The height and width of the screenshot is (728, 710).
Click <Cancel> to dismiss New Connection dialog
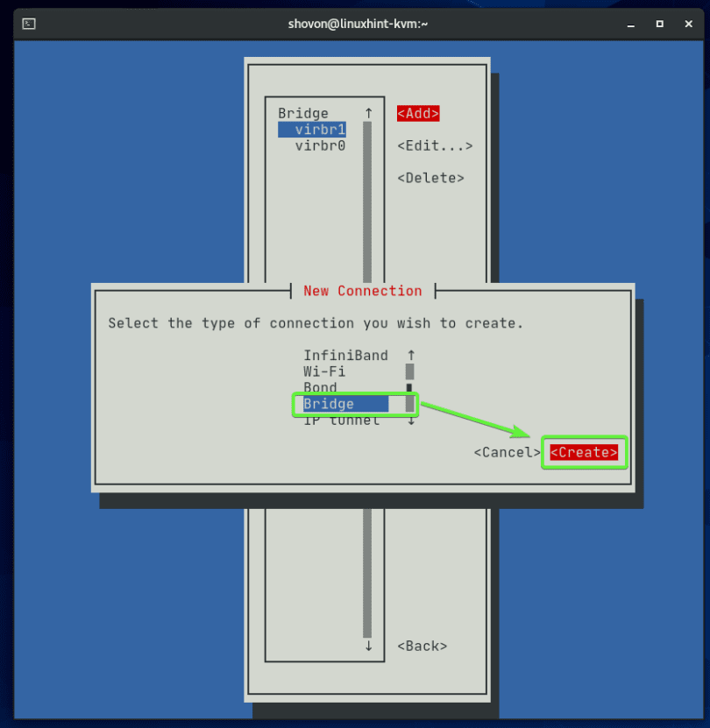tap(506, 452)
